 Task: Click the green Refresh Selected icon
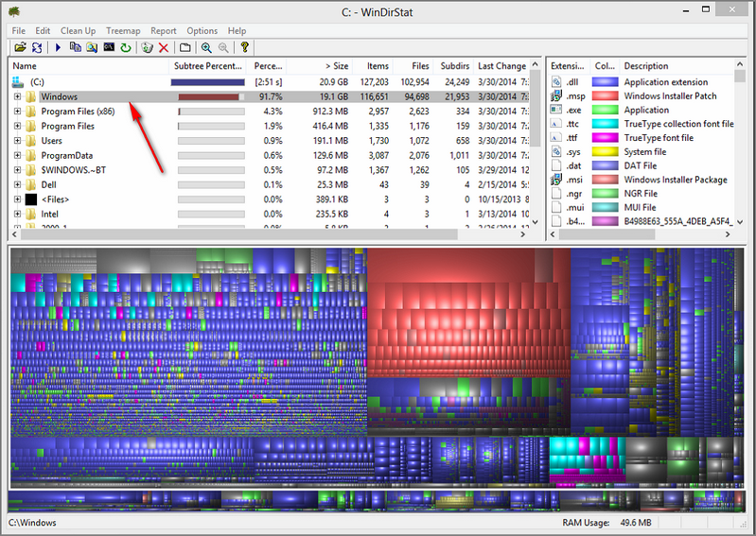125,47
